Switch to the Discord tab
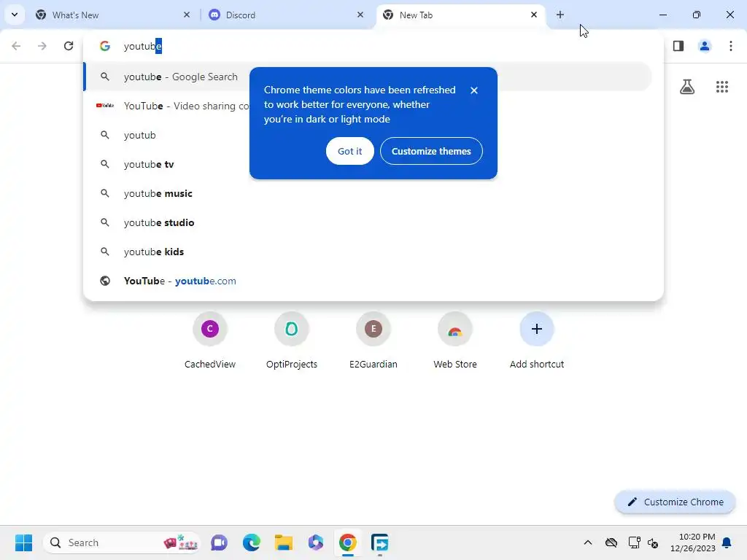The image size is (747, 560). (x=287, y=15)
